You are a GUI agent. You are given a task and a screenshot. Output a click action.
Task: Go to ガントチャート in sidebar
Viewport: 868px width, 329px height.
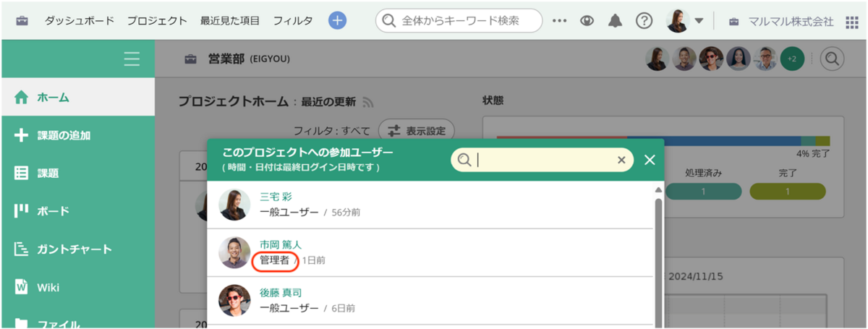click(74, 249)
